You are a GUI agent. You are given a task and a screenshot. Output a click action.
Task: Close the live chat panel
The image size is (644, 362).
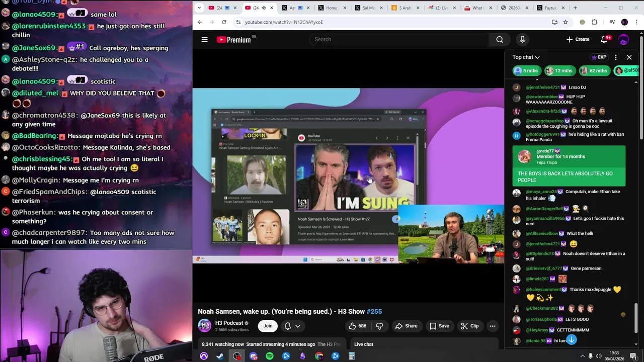[629, 57]
